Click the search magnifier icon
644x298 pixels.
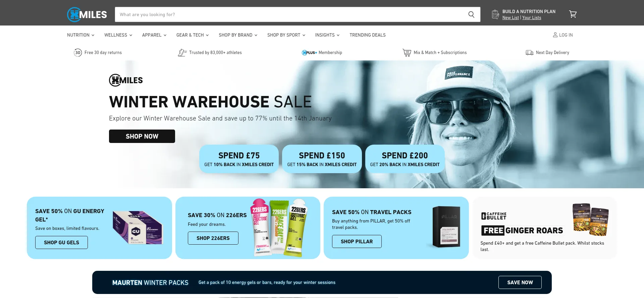pyautogui.click(x=471, y=14)
